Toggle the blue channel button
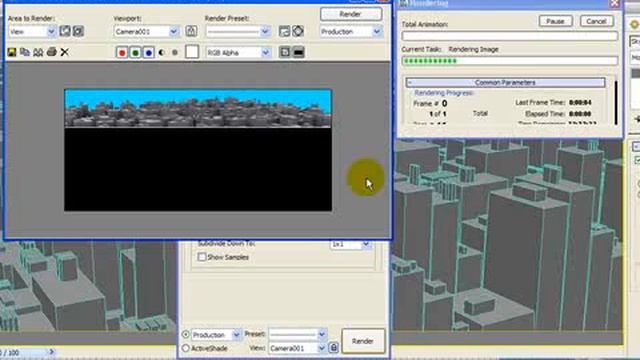 coord(149,53)
